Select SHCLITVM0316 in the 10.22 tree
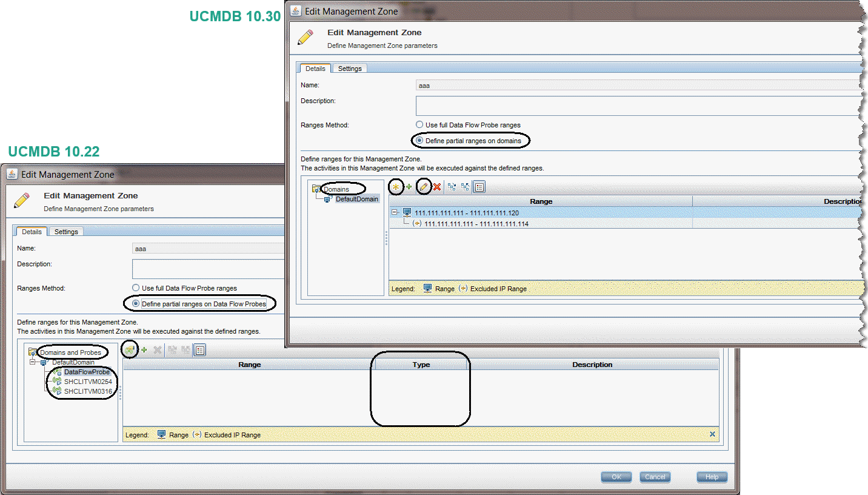This screenshot has height=495, width=868. [x=88, y=391]
